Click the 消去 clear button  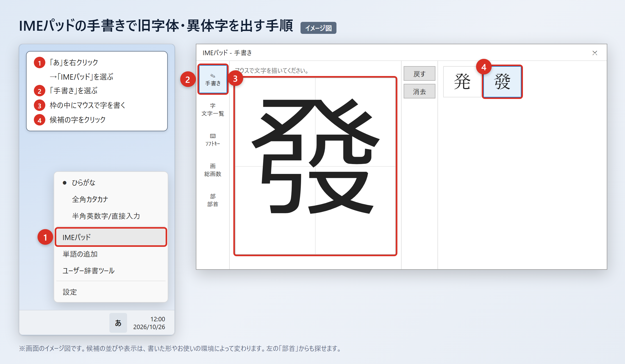[419, 91]
